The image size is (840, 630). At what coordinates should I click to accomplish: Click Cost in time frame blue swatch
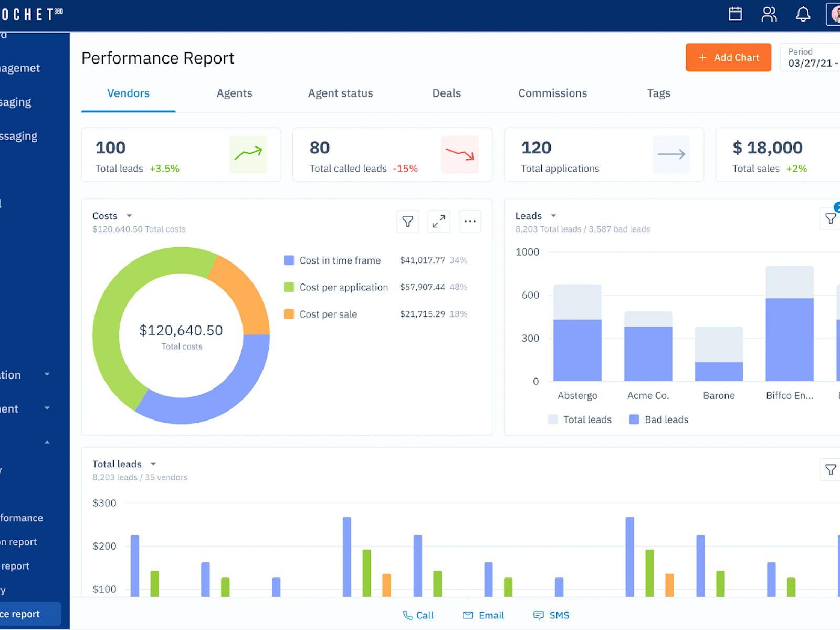tap(289, 260)
